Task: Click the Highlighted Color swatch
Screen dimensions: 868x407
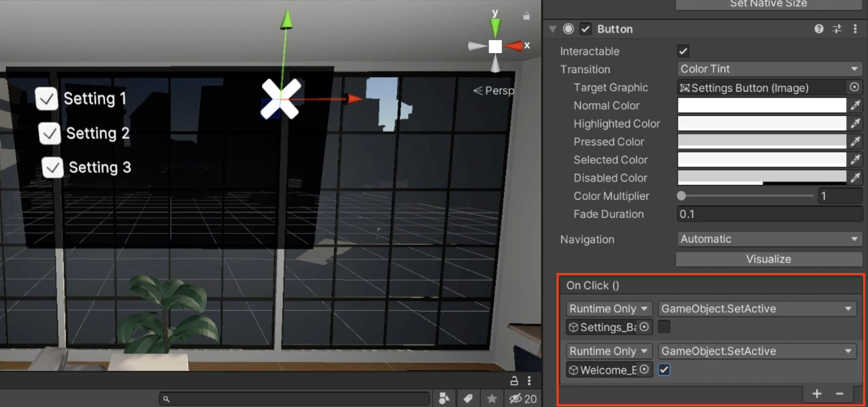Action: tap(762, 123)
